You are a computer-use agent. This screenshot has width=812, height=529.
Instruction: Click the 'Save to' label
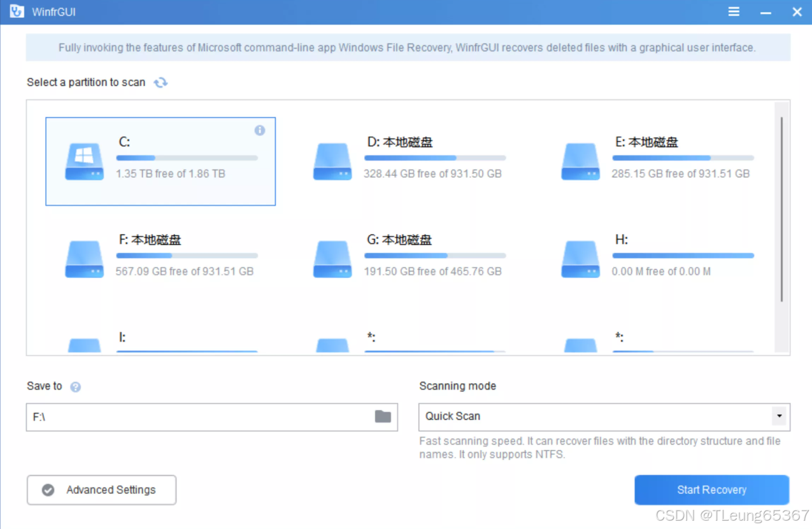coord(45,386)
